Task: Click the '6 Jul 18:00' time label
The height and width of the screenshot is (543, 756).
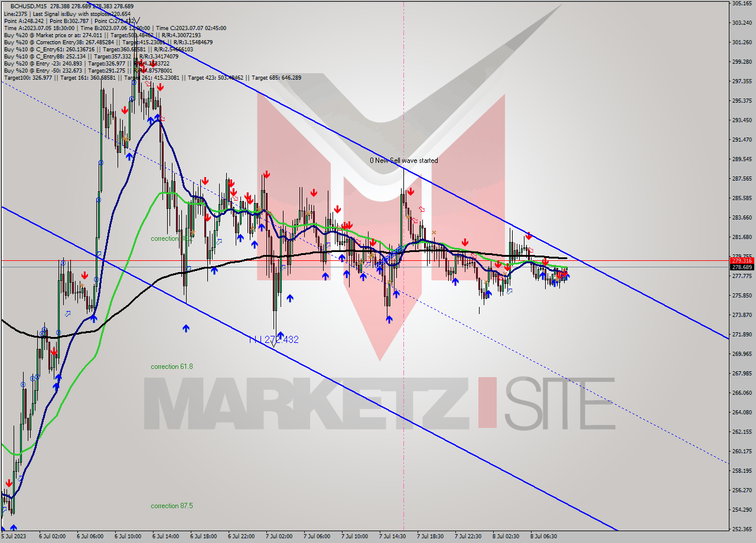Action: point(203,537)
